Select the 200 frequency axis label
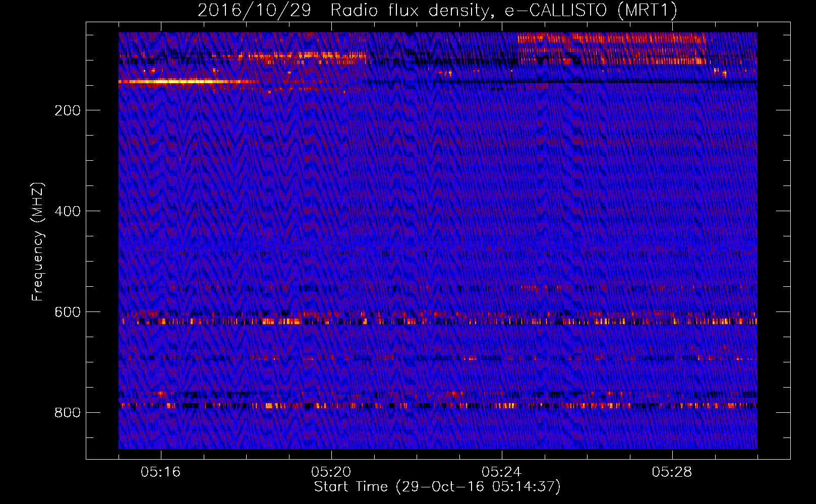Screen dimensions: 816x504 point(68,110)
